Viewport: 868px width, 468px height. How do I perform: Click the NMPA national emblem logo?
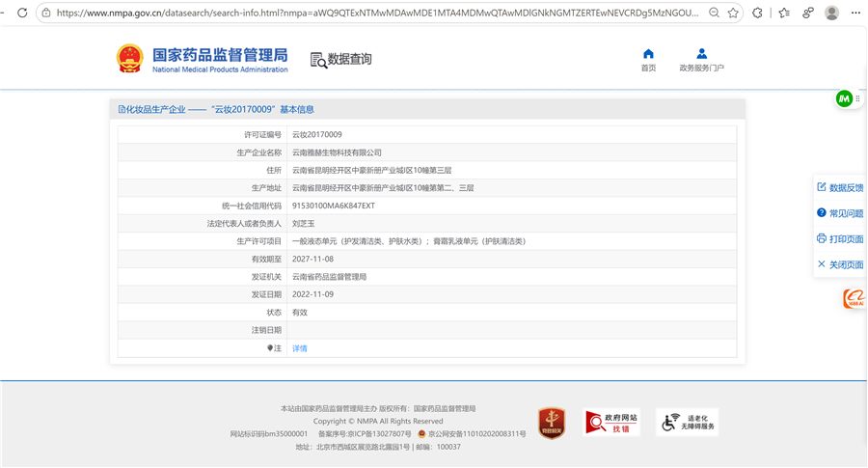tap(130, 59)
